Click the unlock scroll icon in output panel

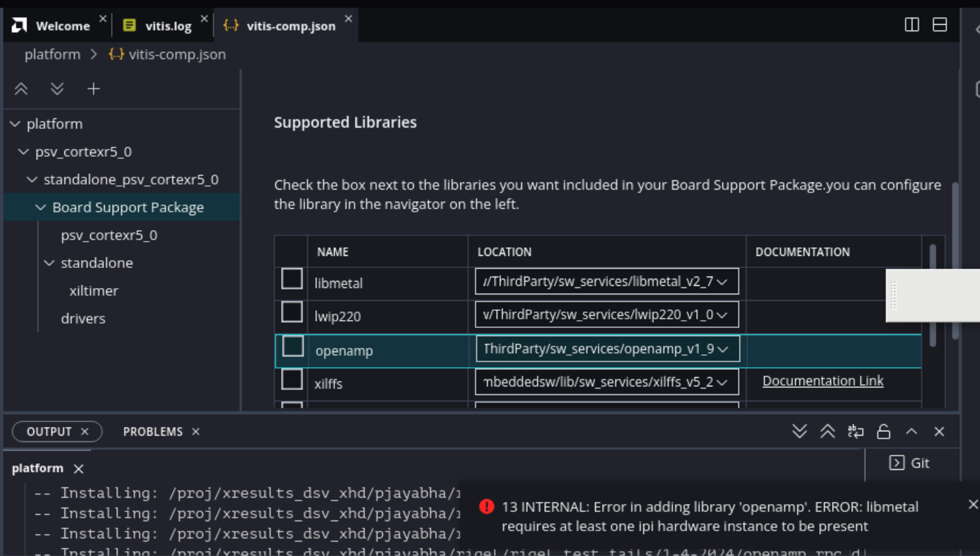pyautogui.click(x=883, y=432)
